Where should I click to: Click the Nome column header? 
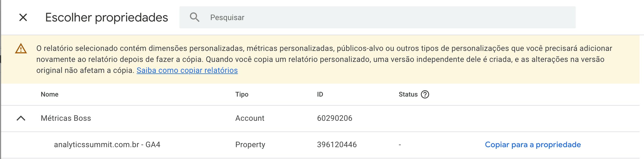pos(50,94)
